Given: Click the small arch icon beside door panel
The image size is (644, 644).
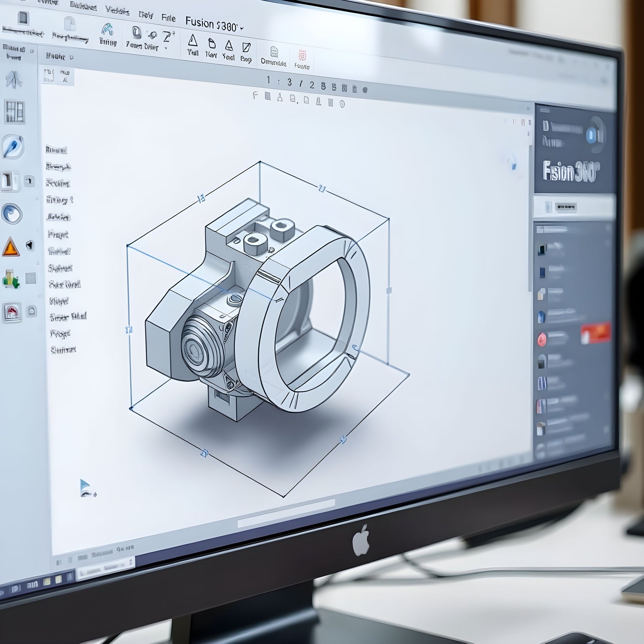Looking at the screenshot, I should tap(29, 181).
